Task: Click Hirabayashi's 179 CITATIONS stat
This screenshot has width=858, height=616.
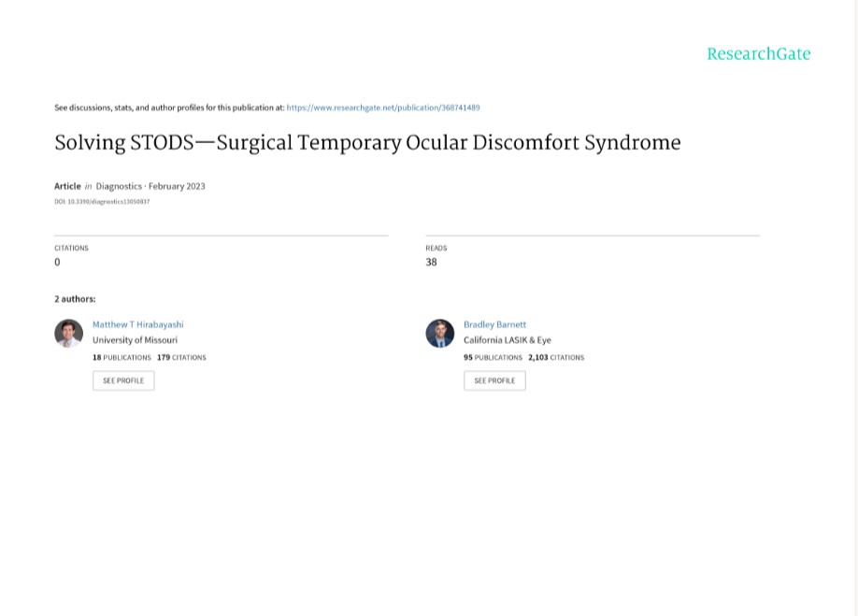Action: pos(181,357)
